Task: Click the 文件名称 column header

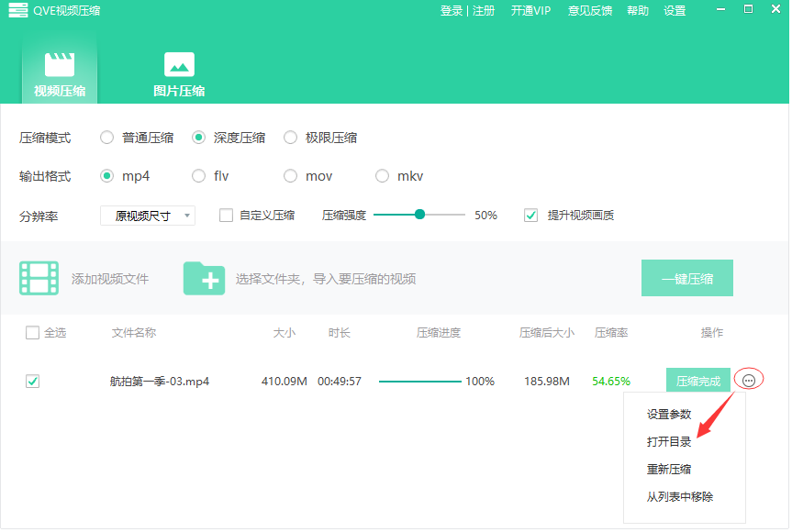Action: tap(134, 333)
